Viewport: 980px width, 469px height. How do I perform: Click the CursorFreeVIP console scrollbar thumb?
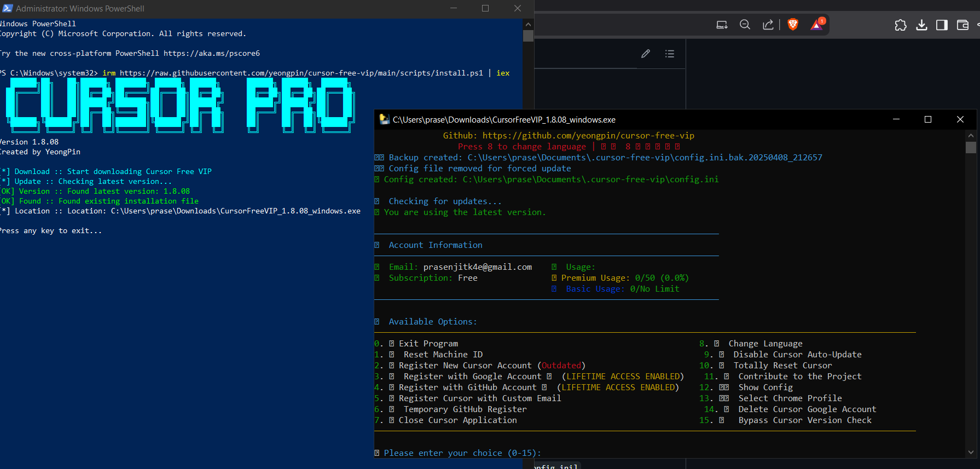[x=971, y=147]
